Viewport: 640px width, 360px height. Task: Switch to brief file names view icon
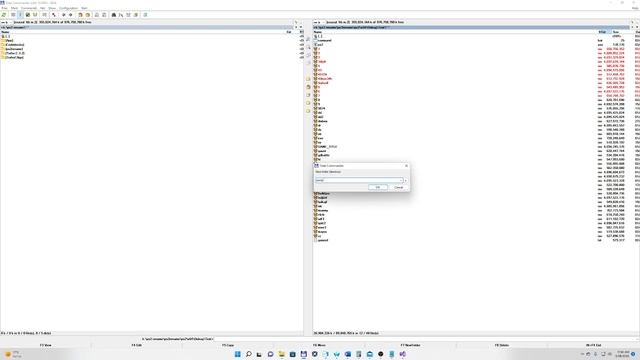click(x=13, y=15)
